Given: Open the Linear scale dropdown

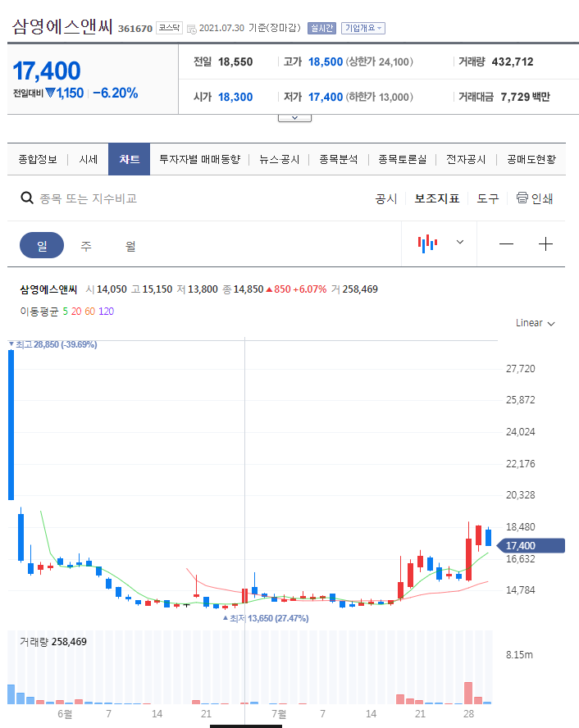Looking at the screenshot, I should pos(535,323).
